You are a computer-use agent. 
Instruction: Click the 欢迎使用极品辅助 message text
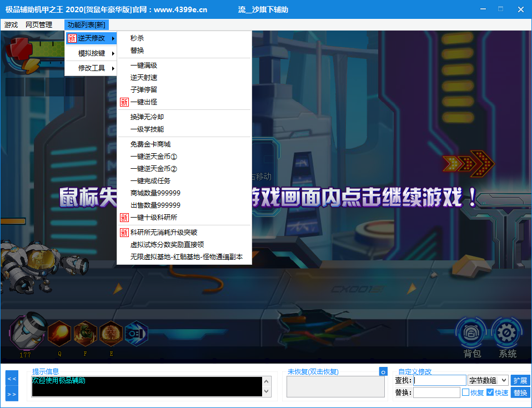58,381
